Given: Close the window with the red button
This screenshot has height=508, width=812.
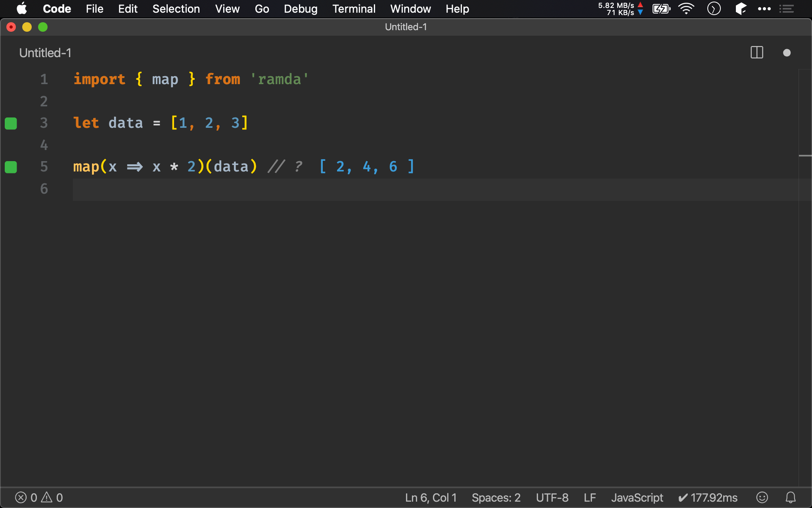Looking at the screenshot, I should [x=11, y=27].
